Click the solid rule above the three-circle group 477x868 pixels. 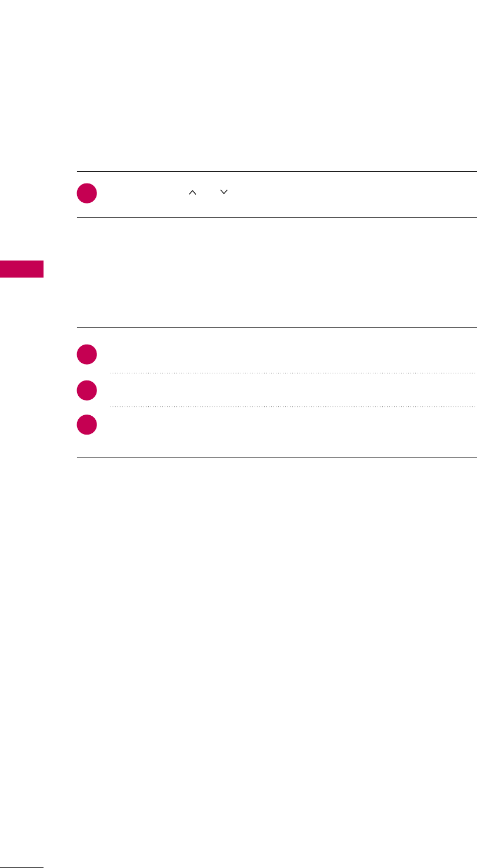276,328
